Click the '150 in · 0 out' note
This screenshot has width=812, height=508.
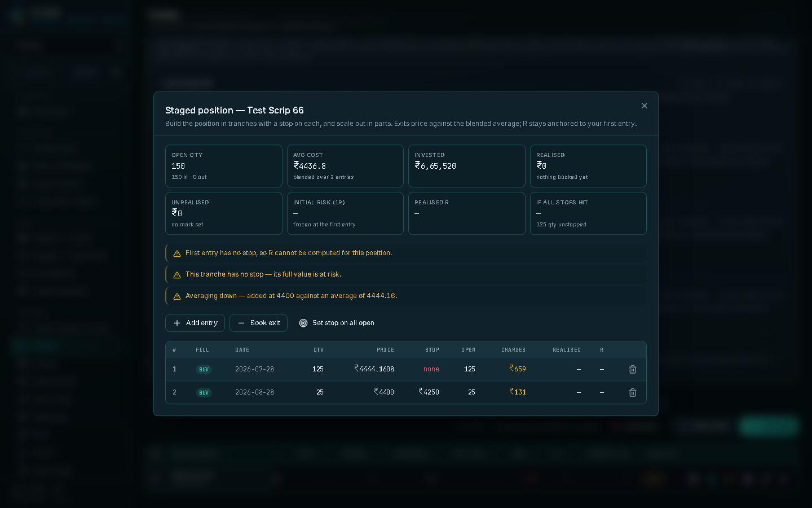(x=189, y=177)
